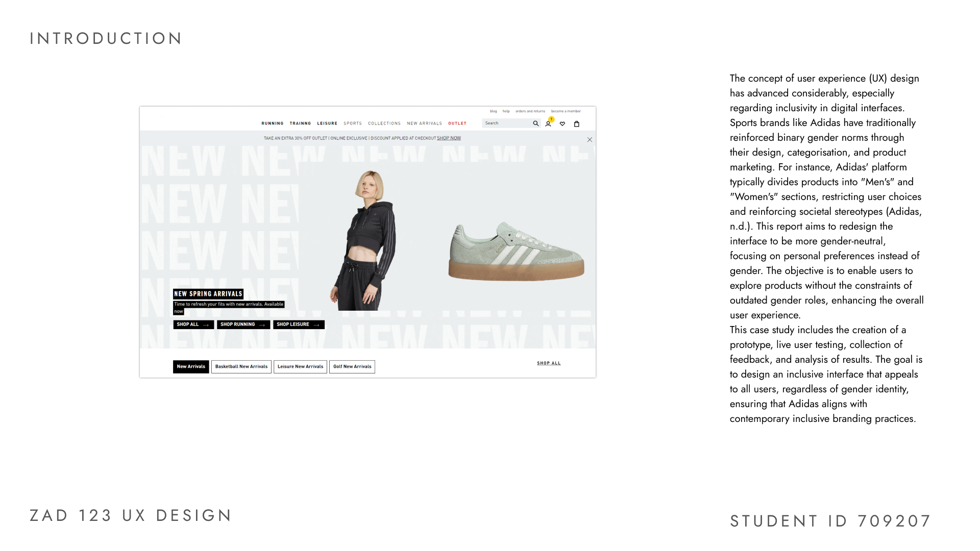Open the COLLECTIONS menu item
980x551 pixels.
(x=384, y=123)
